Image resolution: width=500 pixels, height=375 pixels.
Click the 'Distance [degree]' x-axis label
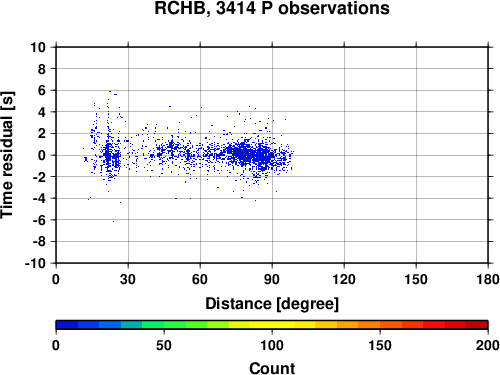click(272, 304)
